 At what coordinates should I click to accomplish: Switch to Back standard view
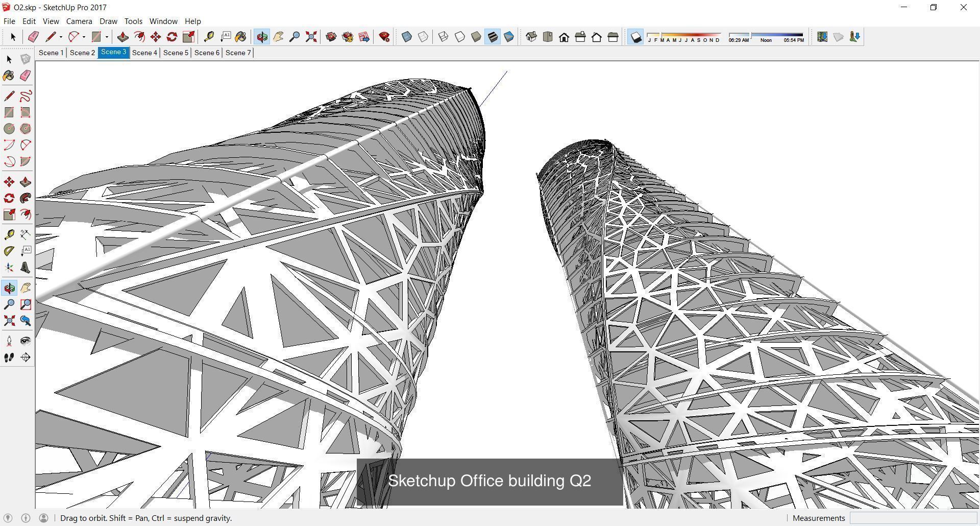tap(597, 37)
